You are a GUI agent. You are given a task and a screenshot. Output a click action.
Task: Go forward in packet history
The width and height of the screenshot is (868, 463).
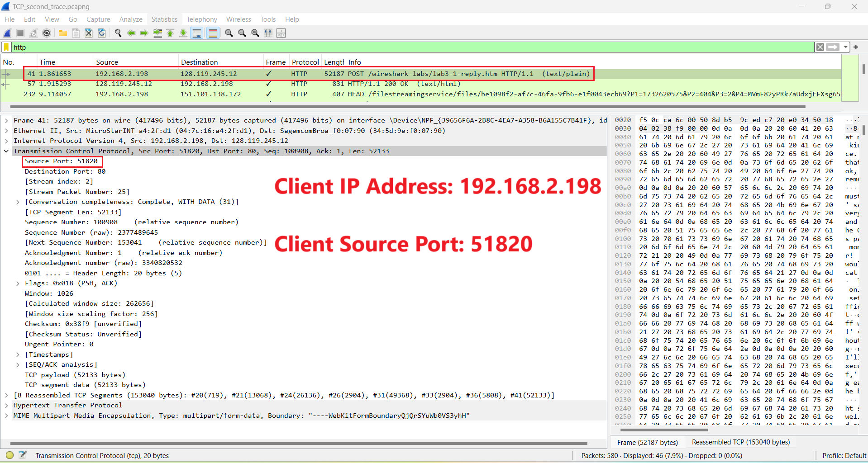(x=144, y=33)
